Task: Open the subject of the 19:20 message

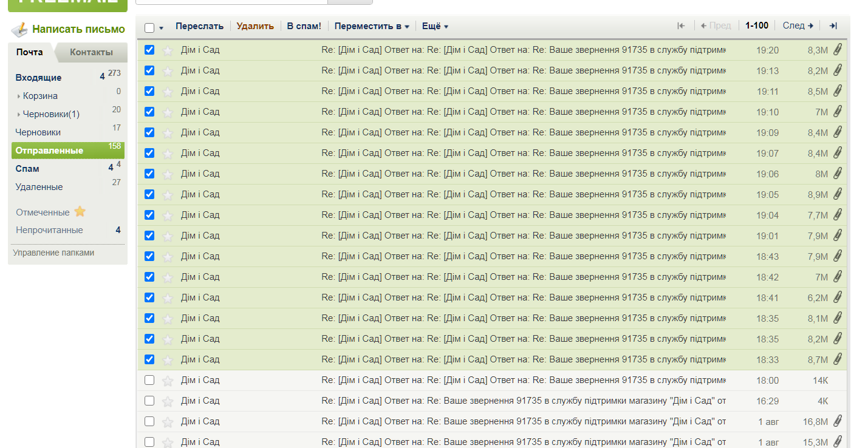Action: [524, 50]
